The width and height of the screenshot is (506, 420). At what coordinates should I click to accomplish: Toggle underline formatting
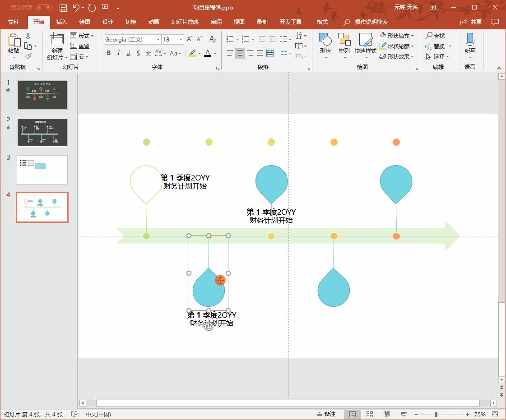tap(128, 53)
